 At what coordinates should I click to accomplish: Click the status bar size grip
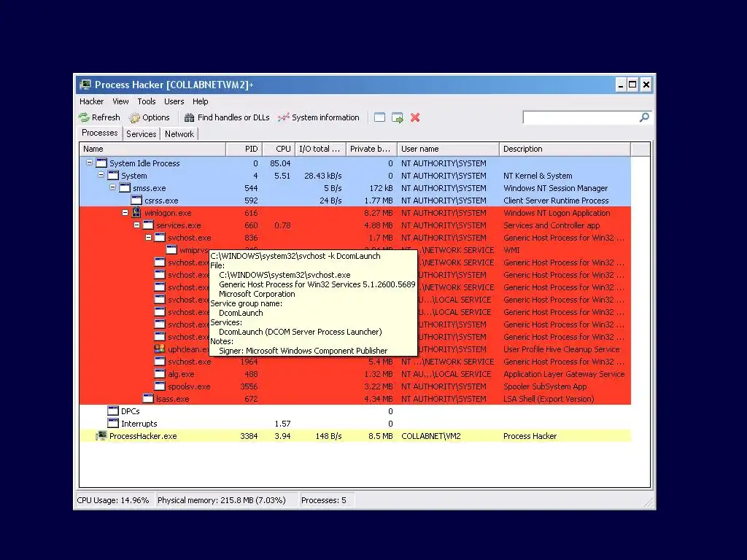[x=649, y=502]
